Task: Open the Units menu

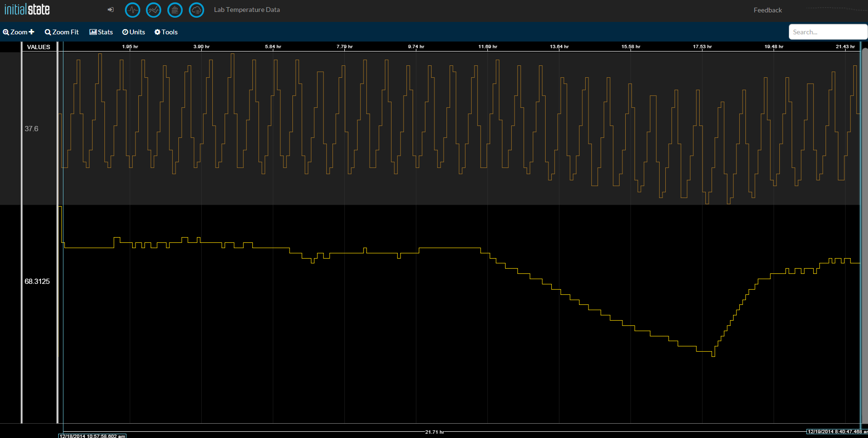Action: (x=134, y=32)
